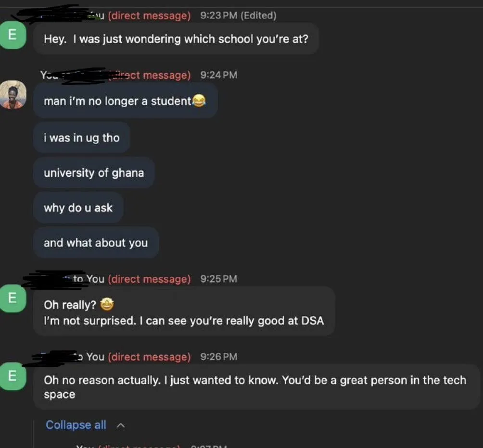Click the (direct message) label at 9:23 PM
This screenshot has height=448, width=483.
coord(150,15)
